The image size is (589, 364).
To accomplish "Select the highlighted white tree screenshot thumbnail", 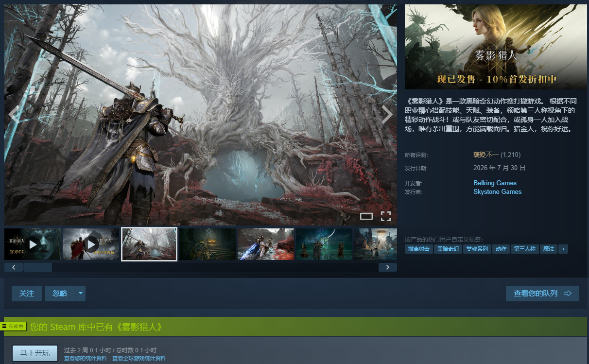I will click(x=149, y=244).
